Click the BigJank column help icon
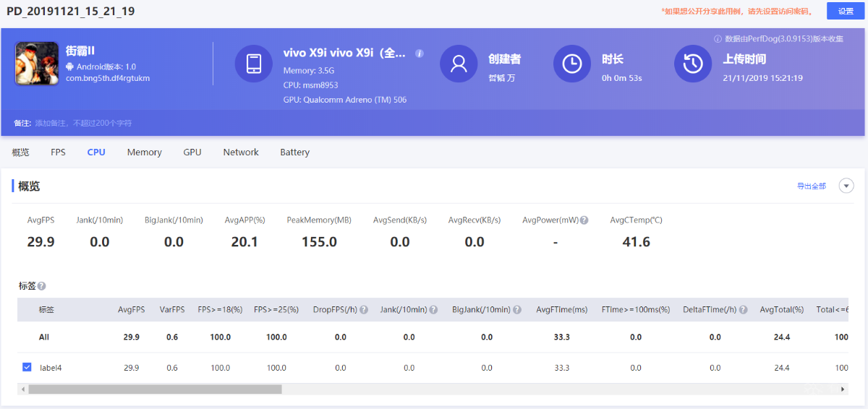 click(517, 310)
